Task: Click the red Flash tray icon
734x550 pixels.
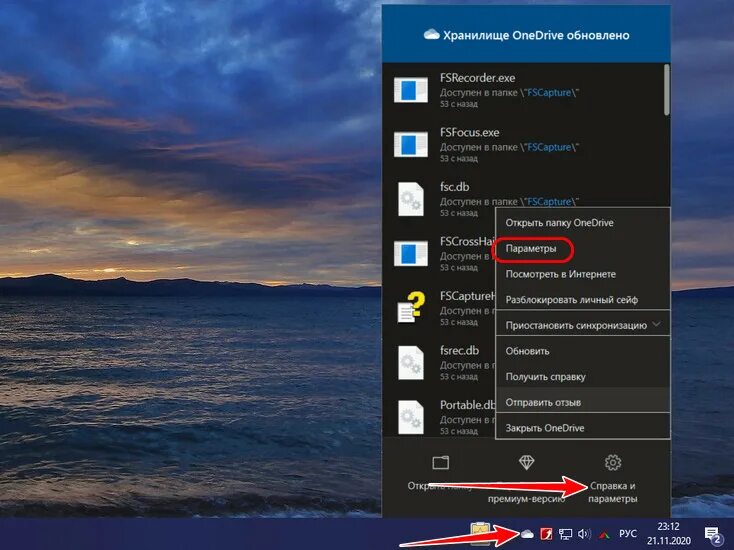Action: [x=546, y=534]
